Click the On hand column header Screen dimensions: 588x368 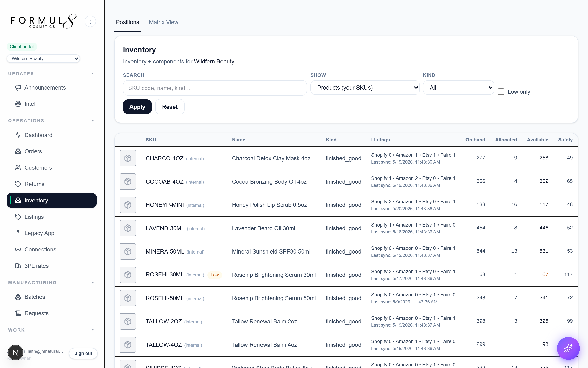[x=475, y=140]
